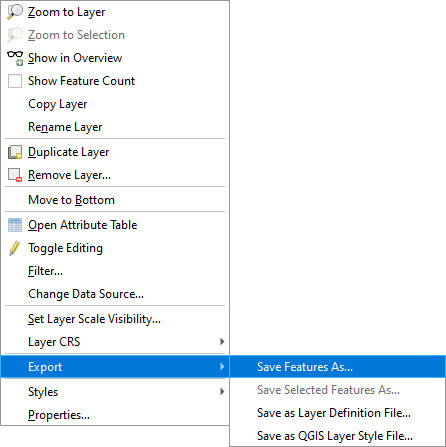Viewport: 446px width, 447px height.
Task: Click Save Selected Features As...
Action: [338, 390]
